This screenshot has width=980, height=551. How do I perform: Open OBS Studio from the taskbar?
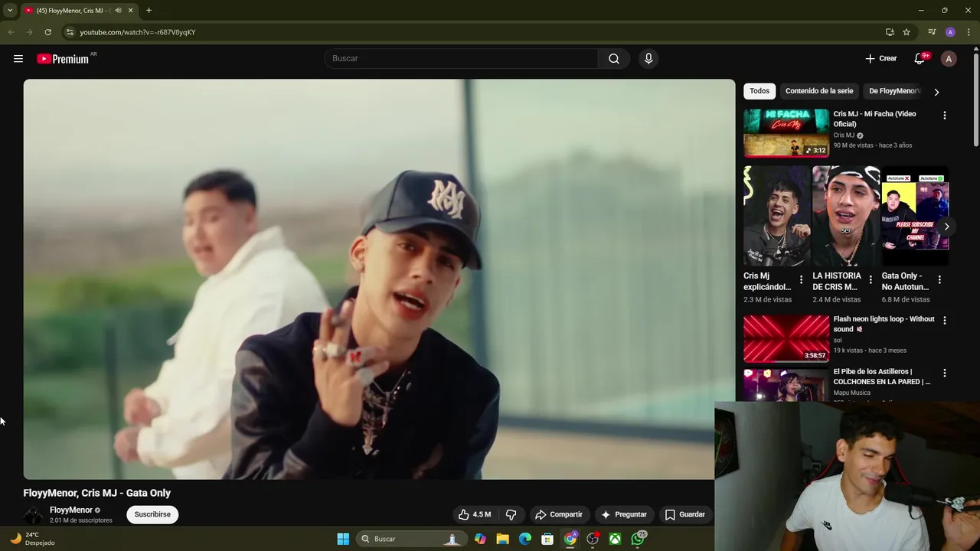[x=593, y=539]
